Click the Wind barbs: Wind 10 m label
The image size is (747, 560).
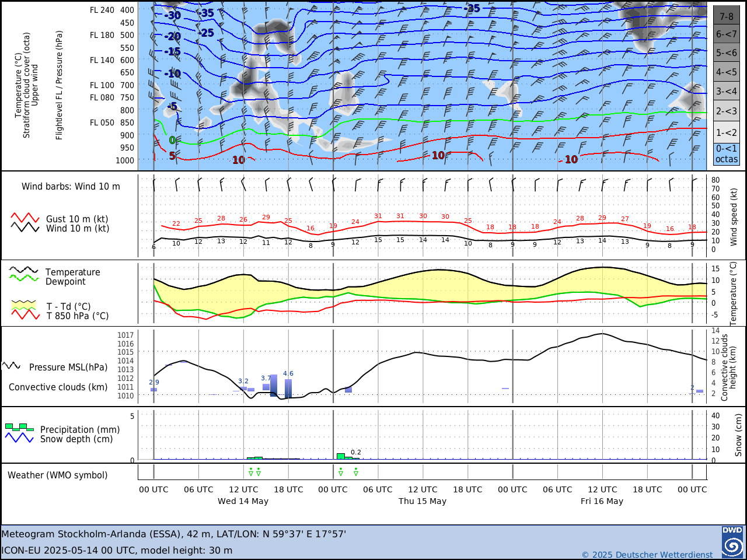[71, 187]
